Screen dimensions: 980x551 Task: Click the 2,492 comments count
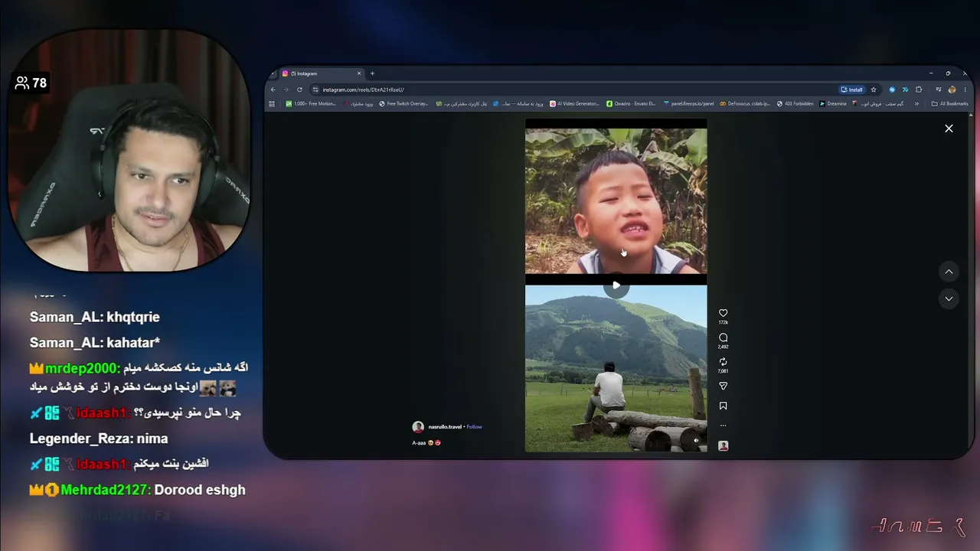tap(723, 347)
